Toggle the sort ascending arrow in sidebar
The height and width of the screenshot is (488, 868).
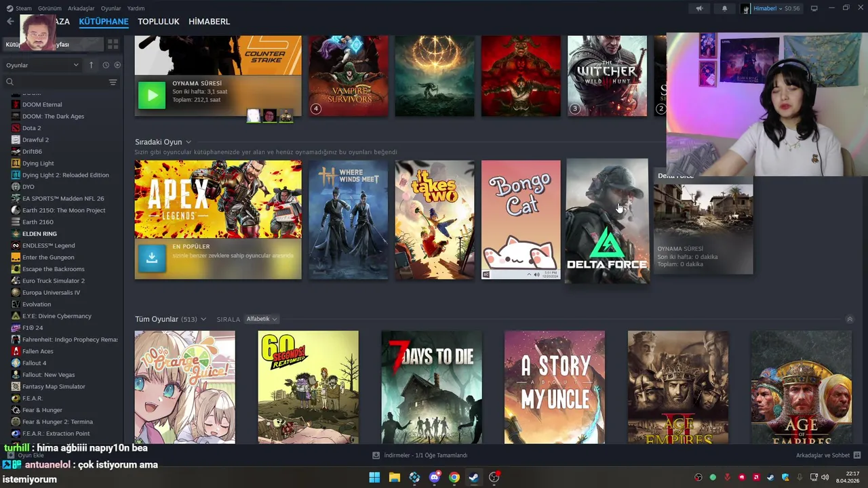pos(91,65)
